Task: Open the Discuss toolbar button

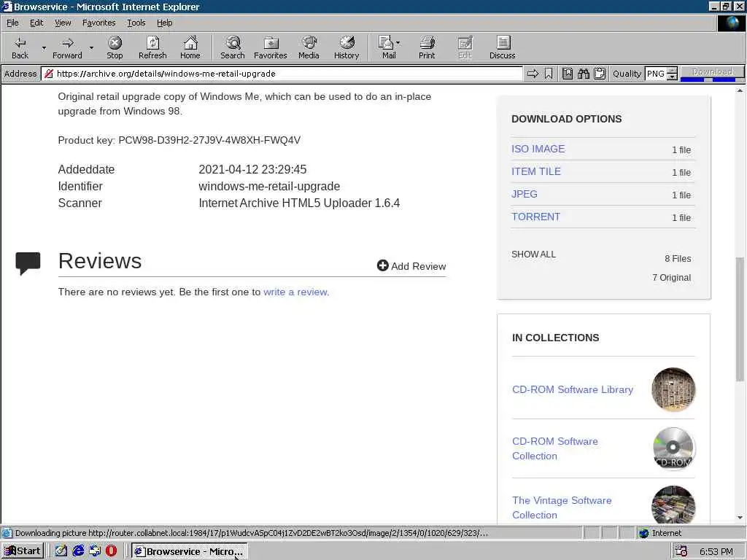Action: (502, 47)
